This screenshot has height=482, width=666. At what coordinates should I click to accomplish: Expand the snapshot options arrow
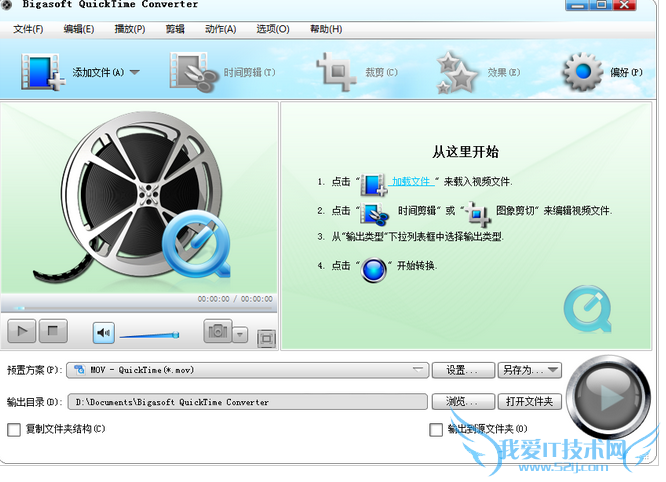240,334
